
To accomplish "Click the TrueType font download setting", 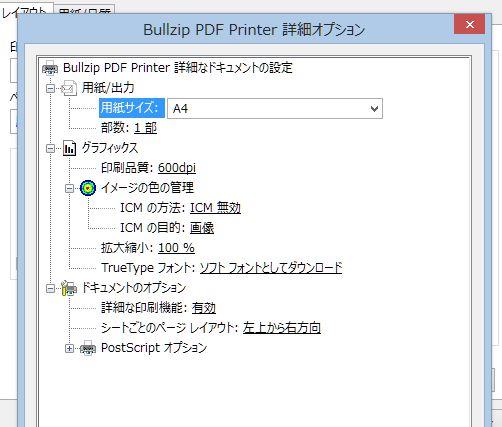I will coord(271,268).
